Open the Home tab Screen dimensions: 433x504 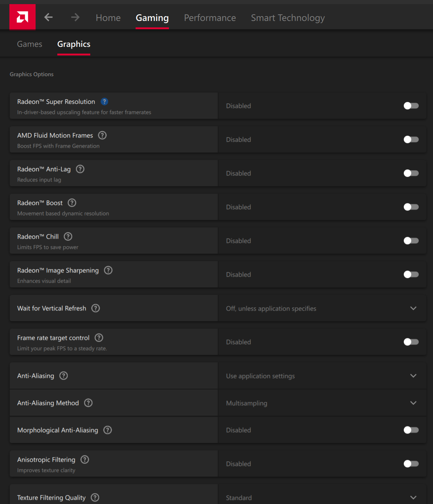click(x=108, y=18)
